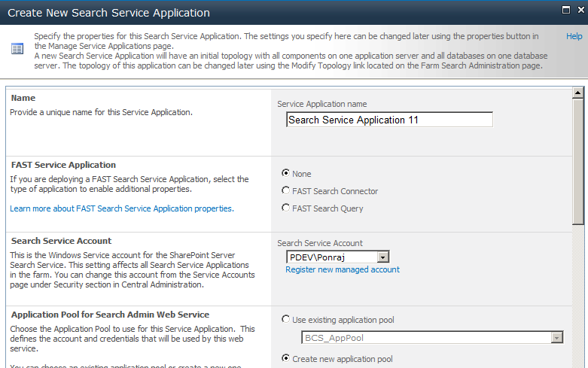Close the Create New Search Service dialog
The height and width of the screenshot is (368, 588).
coord(581,10)
